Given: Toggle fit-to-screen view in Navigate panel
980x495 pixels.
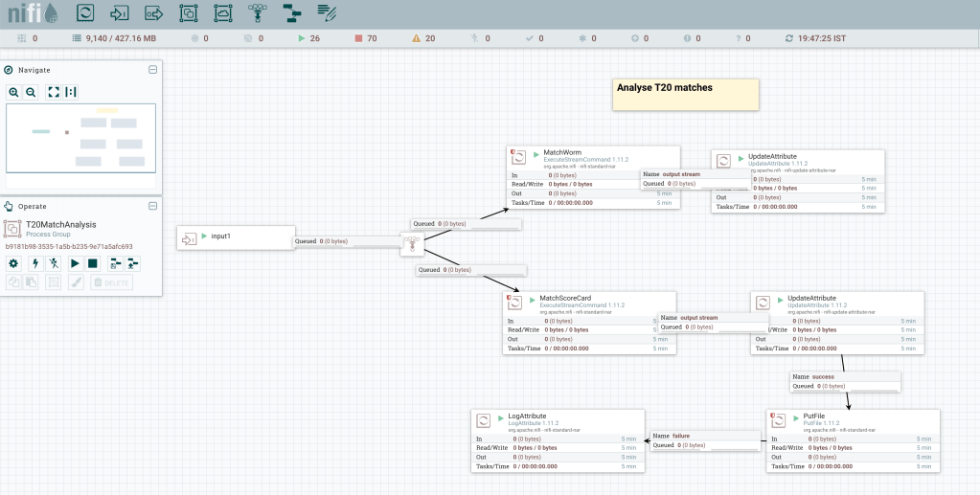Looking at the screenshot, I should (54, 92).
